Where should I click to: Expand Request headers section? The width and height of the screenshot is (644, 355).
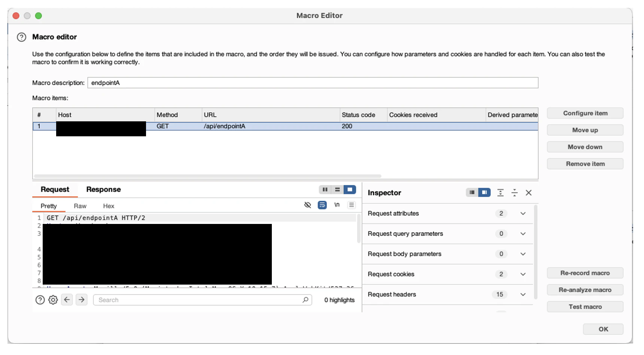[523, 294]
